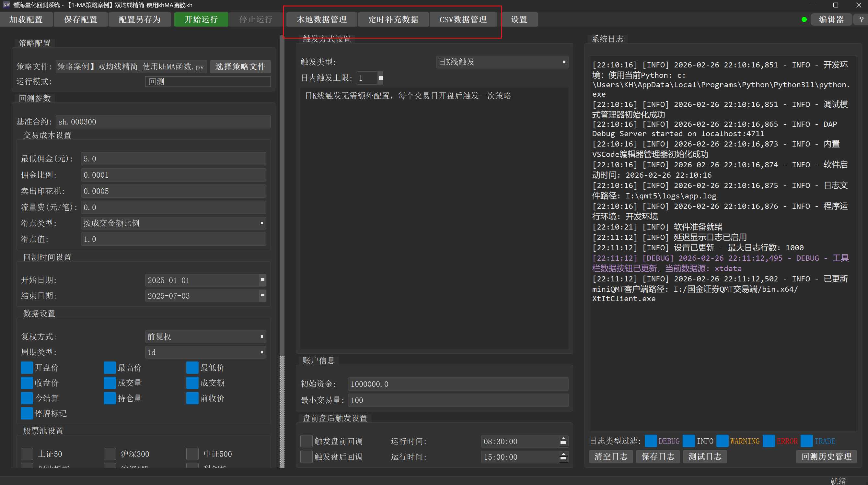The height and width of the screenshot is (485, 868).
Task: Adjust intraday trigger limit spinner
Action: 380,78
